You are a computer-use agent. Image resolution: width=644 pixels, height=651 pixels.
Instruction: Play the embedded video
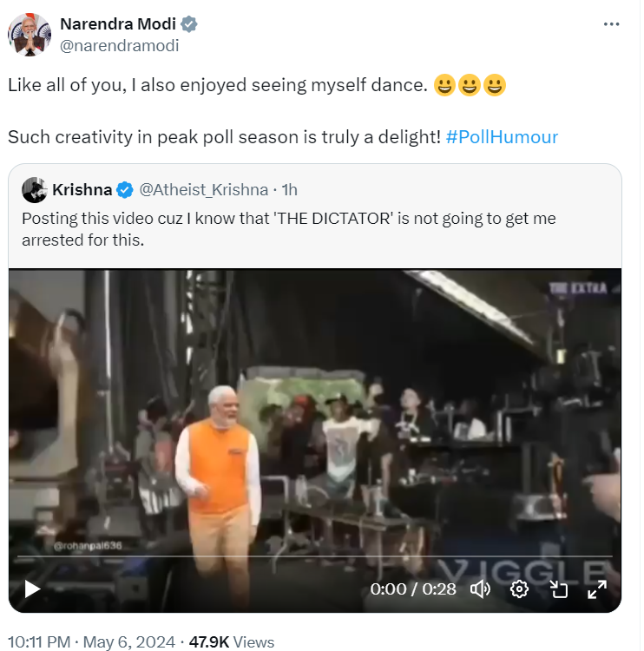tap(32, 589)
